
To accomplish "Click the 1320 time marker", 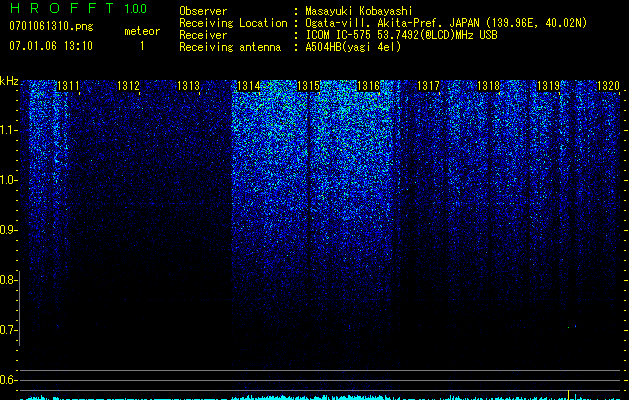I will pos(609,86).
